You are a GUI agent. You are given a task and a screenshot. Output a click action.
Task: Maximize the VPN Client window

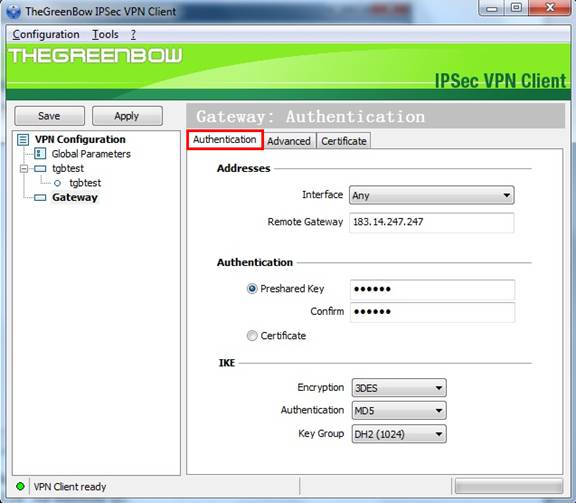[x=516, y=8]
